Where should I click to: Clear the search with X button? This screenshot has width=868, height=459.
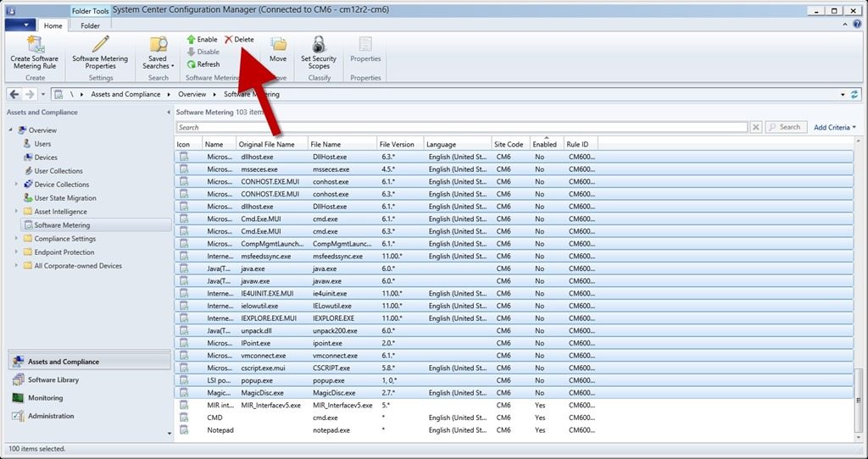755,127
